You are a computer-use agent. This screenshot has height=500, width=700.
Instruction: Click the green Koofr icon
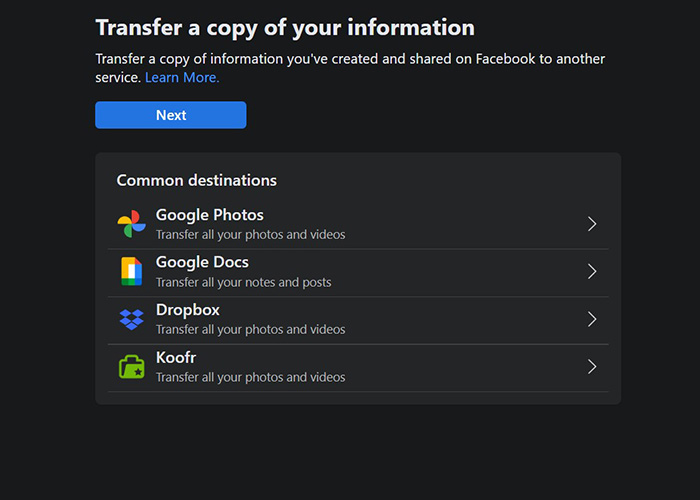[132, 367]
